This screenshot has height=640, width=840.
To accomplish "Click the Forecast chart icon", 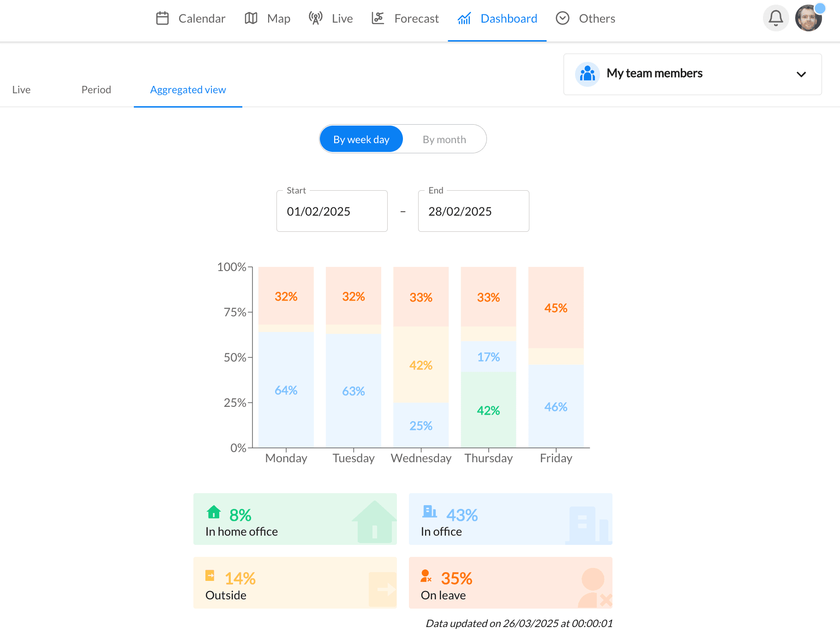I will tap(378, 18).
